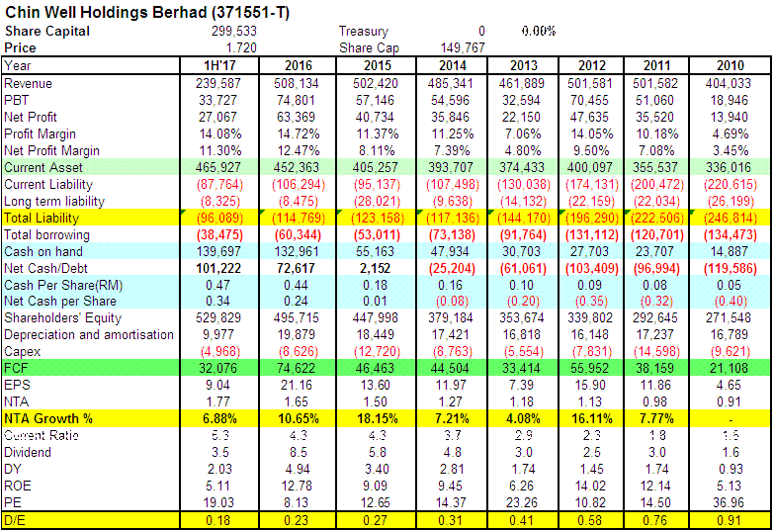Click the 1H'17 column header
Screen dimensions: 774x532
(x=219, y=65)
